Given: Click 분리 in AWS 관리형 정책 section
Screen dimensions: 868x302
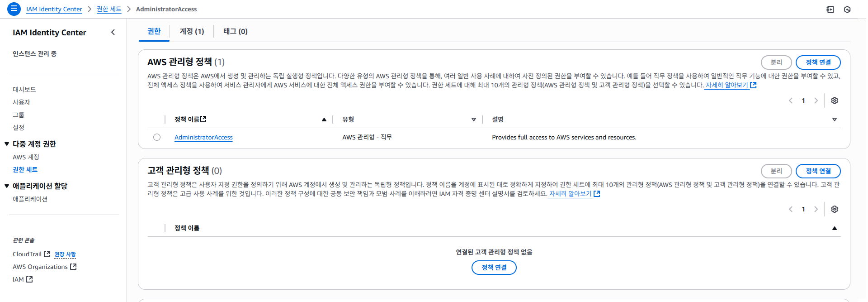Looking at the screenshot, I should (x=776, y=62).
